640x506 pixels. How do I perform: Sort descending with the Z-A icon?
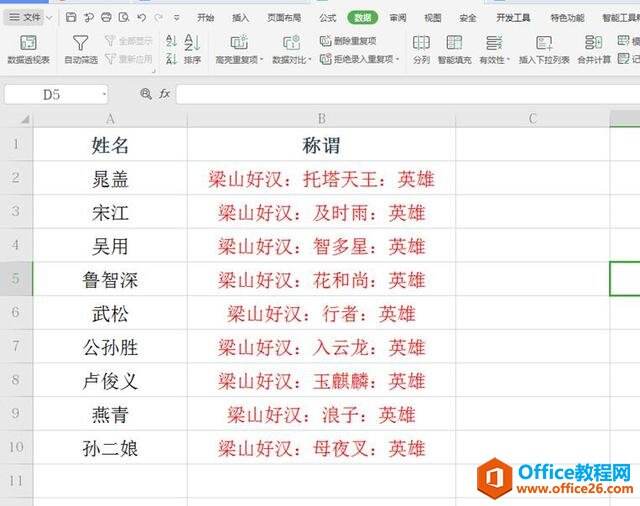click(171, 59)
